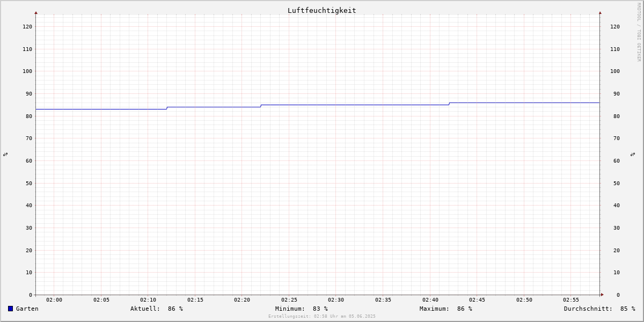Click the Garten legend label
644x322 pixels.
27,309
